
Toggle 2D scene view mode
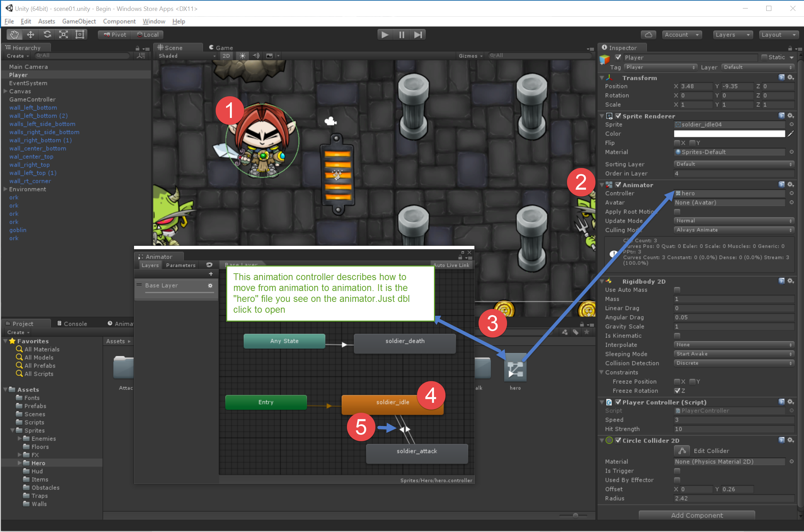click(226, 56)
